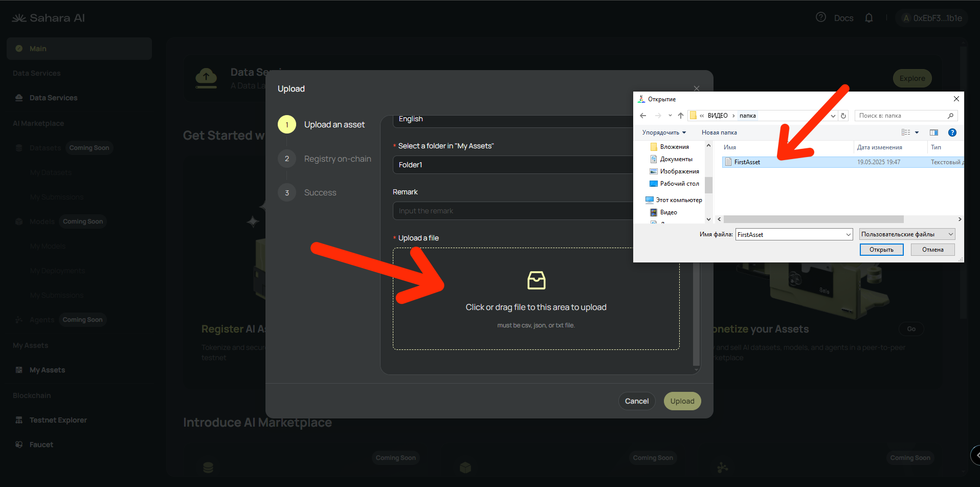The height and width of the screenshot is (487, 980).
Task: Select Документы in the folder tree
Action: pyautogui.click(x=676, y=159)
